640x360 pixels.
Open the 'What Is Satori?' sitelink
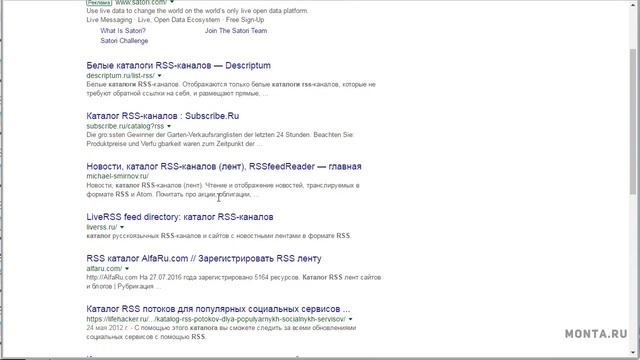pyautogui.click(x=123, y=31)
